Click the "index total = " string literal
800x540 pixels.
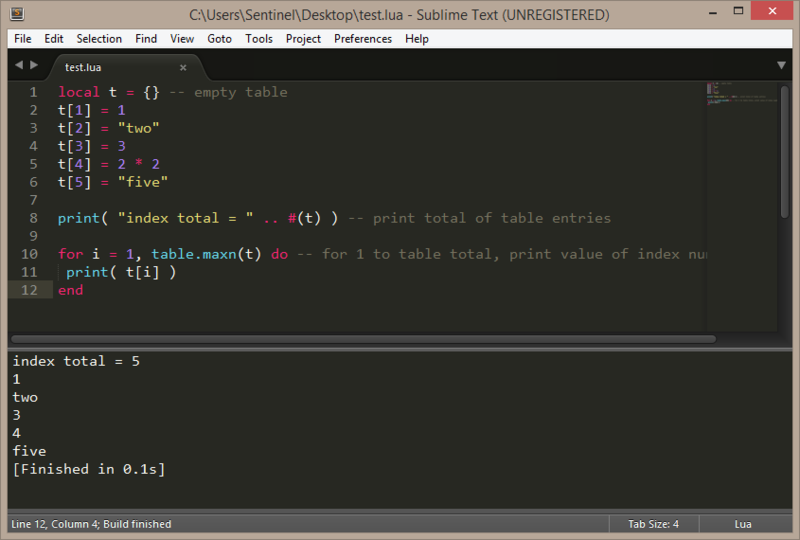(185, 218)
